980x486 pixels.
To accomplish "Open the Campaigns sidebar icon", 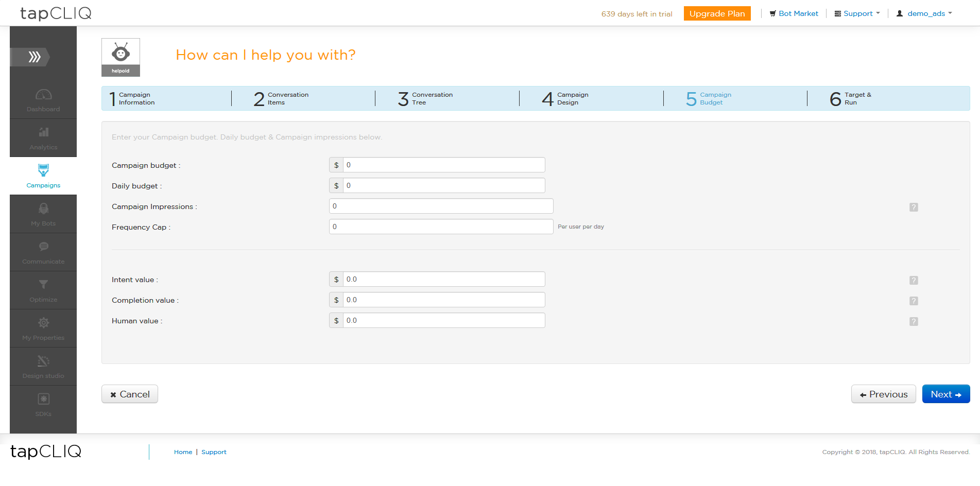I will point(43,176).
